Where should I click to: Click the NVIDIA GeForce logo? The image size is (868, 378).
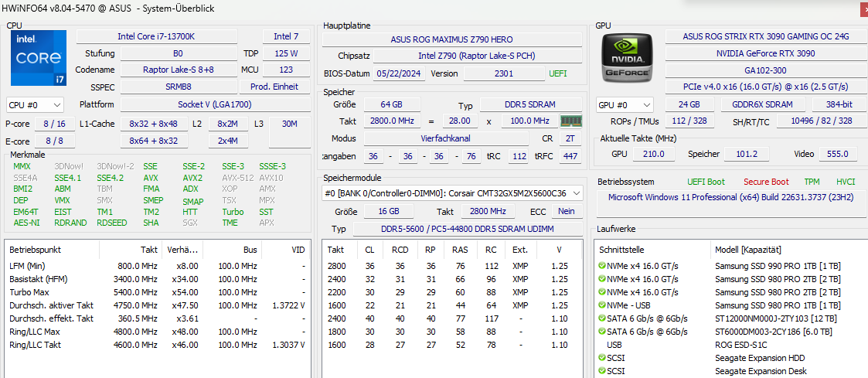pos(627,57)
